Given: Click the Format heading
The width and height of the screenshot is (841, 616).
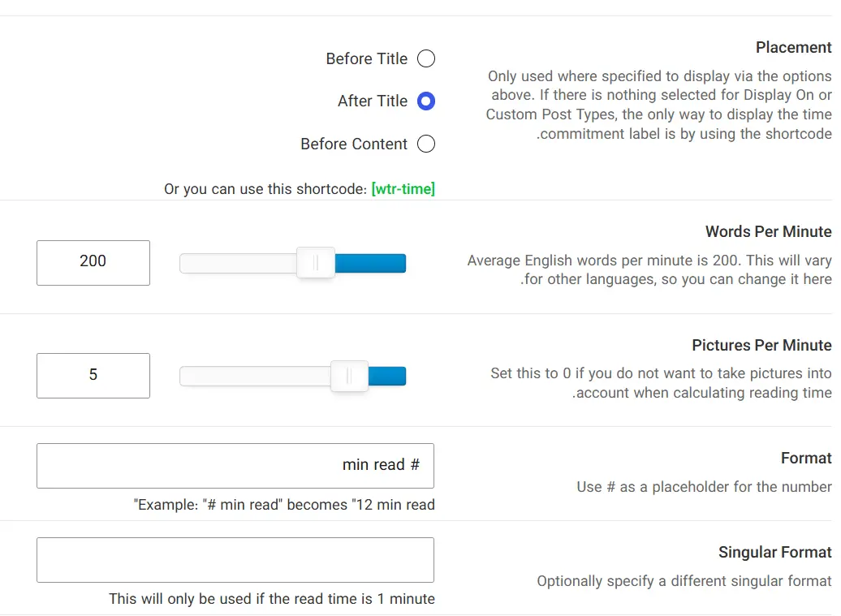Looking at the screenshot, I should [x=806, y=458].
